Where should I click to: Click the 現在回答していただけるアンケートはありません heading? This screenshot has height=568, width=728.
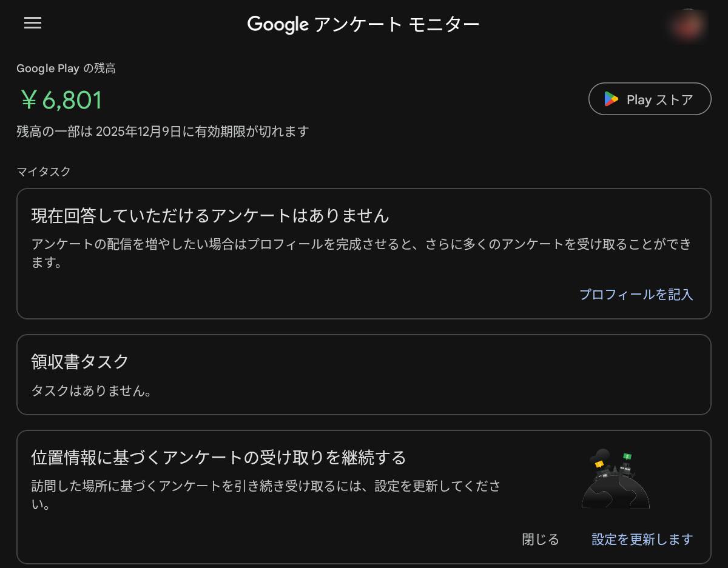pos(210,215)
